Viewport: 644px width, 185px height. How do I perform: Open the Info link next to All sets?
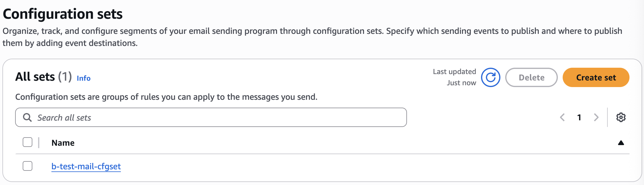click(x=83, y=78)
